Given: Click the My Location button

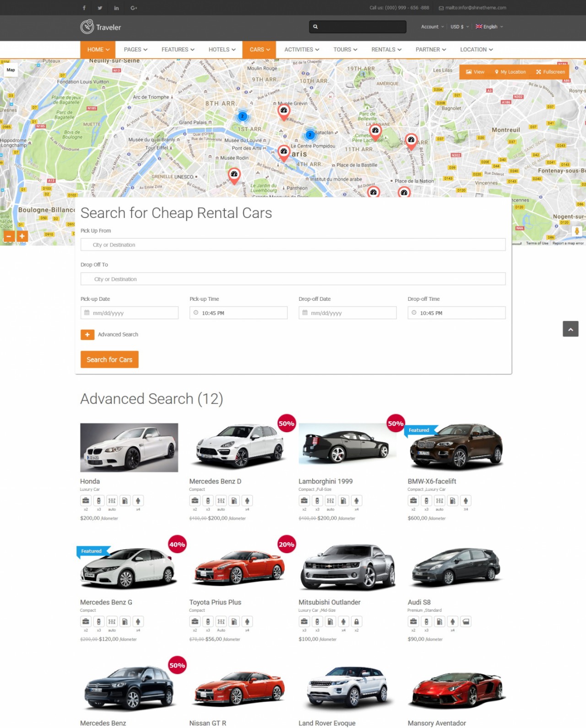Looking at the screenshot, I should pos(510,72).
